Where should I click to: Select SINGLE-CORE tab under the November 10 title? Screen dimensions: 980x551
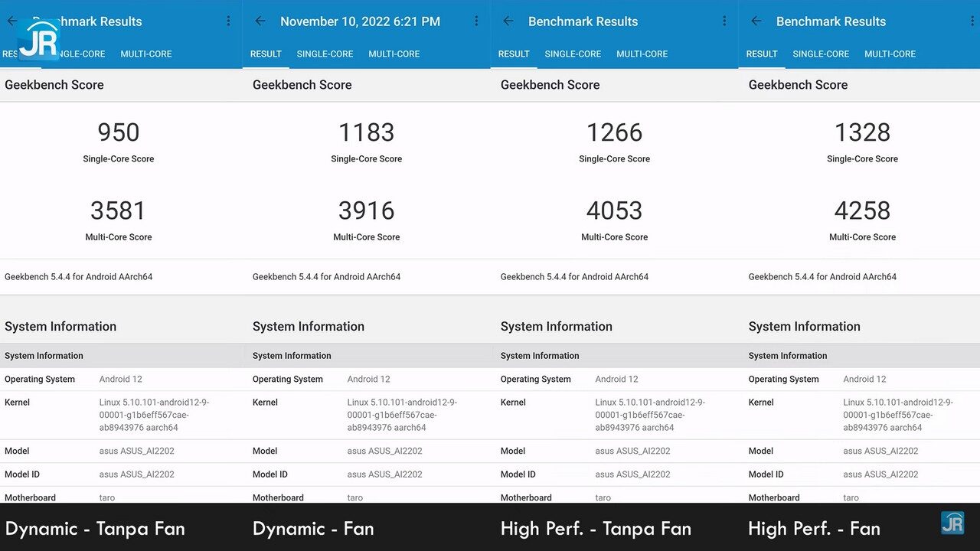coord(325,54)
